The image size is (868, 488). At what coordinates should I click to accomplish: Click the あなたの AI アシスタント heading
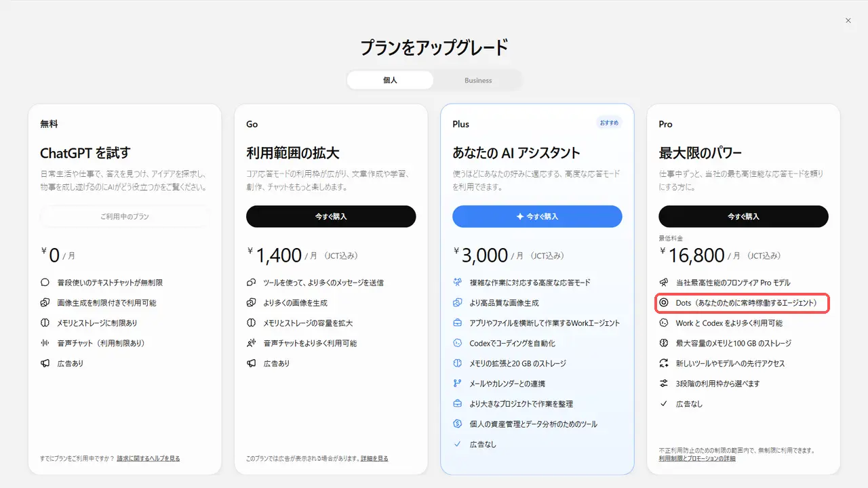(x=516, y=152)
